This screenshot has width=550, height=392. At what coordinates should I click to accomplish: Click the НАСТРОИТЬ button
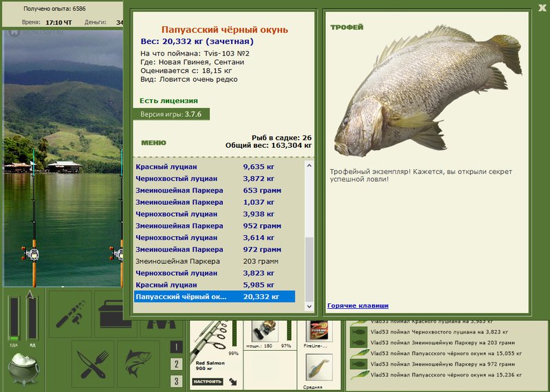pos(208,382)
